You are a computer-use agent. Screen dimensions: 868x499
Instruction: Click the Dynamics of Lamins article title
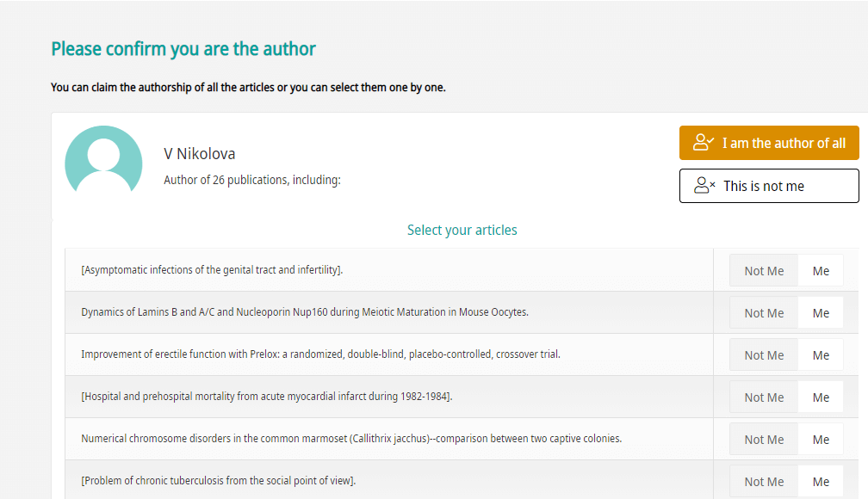point(305,312)
